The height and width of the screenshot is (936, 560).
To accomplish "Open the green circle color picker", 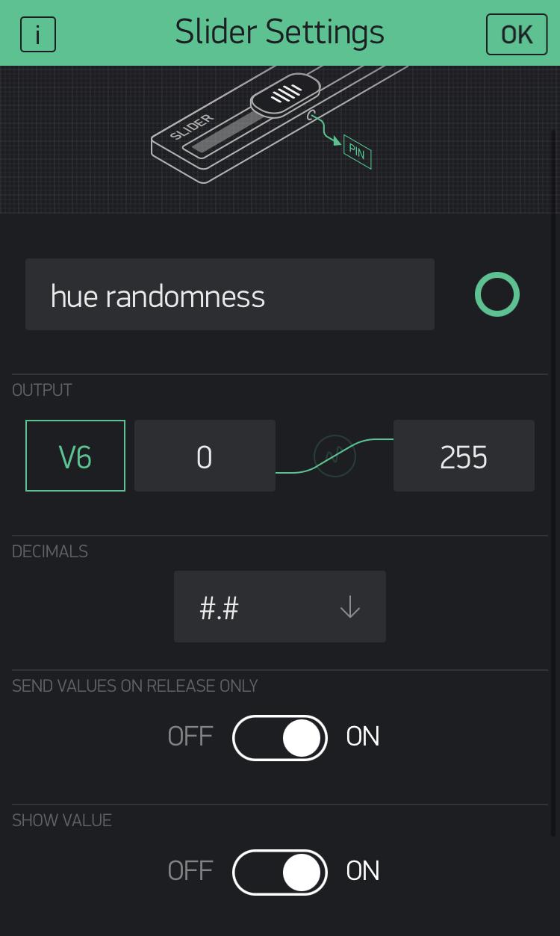I will 497,295.
